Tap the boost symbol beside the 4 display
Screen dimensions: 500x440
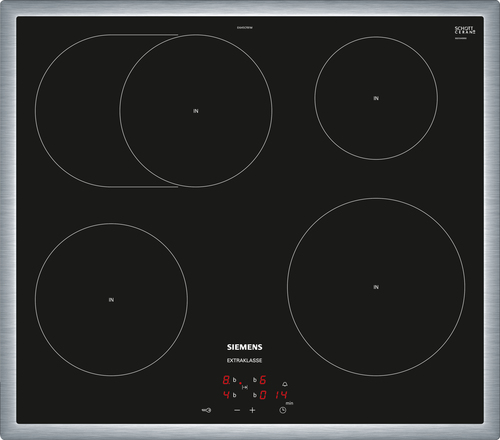tap(235, 395)
